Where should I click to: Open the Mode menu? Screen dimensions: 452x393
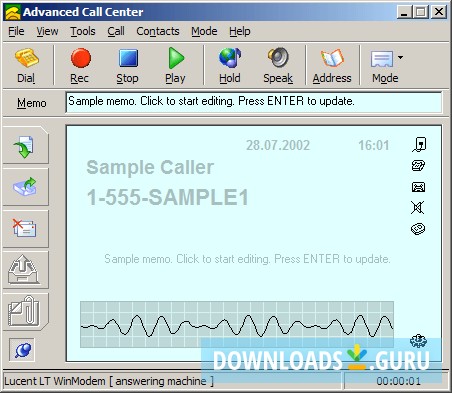pyautogui.click(x=204, y=31)
